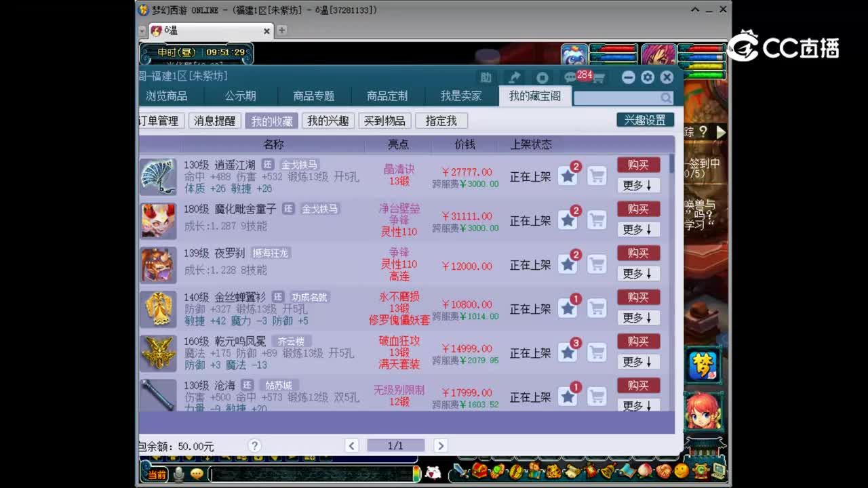This screenshot has width=868, height=488.
Task: Go to the previous page arrow
Action: [x=351, y=445]
